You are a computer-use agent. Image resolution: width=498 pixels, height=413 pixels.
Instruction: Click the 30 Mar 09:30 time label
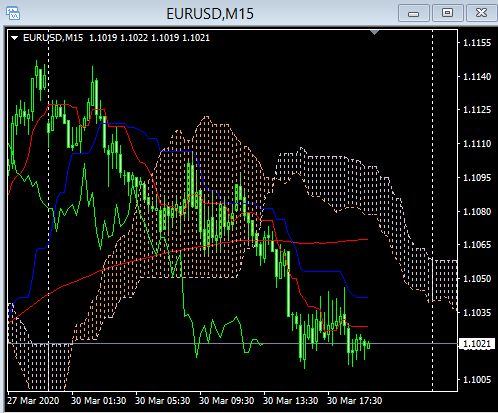[x=227, y=400]
